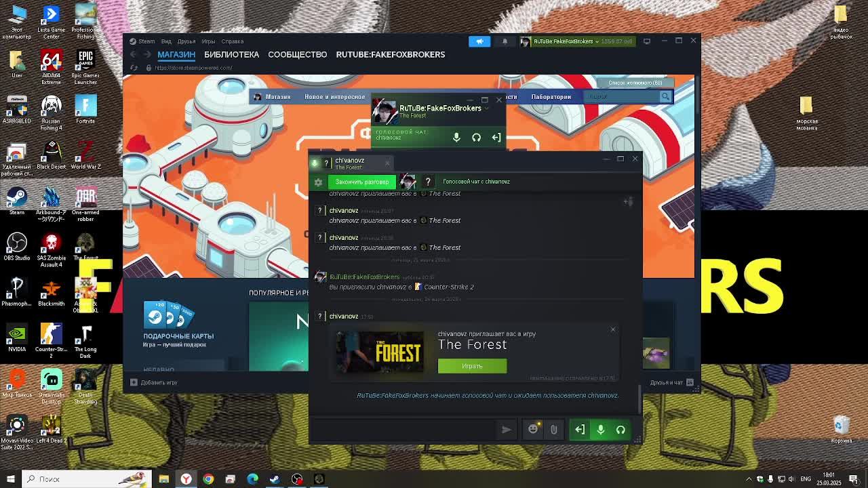This screenshot has width=868, height=488.
Task: Open Лаборатории in store nav
Action: [x=551, y=97]
